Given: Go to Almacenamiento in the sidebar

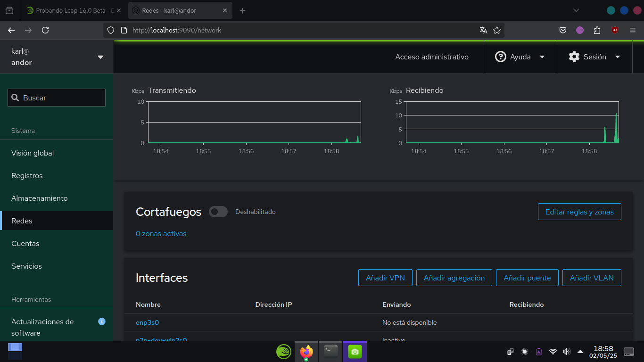Looking at the screenshot, I should [x=40, y=198].
